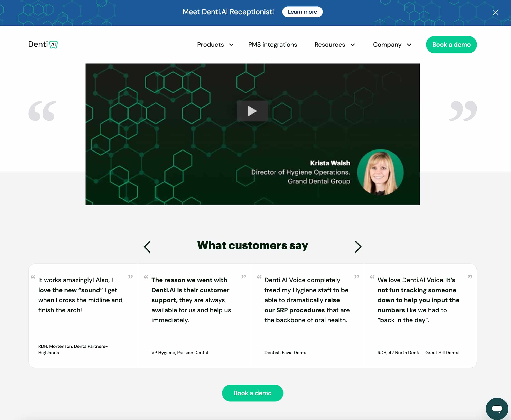Image resolution: width=511 pixels, height=420 pixels.
Task: Show previous customer testimonials
Action: [147, 247]
